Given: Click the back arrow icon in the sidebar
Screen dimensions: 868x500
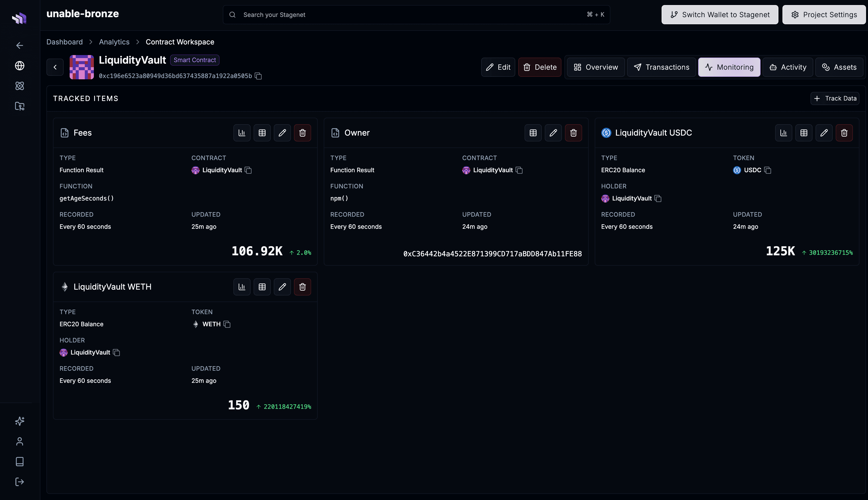Looking at the screenshot, I should tap(20, 45).
